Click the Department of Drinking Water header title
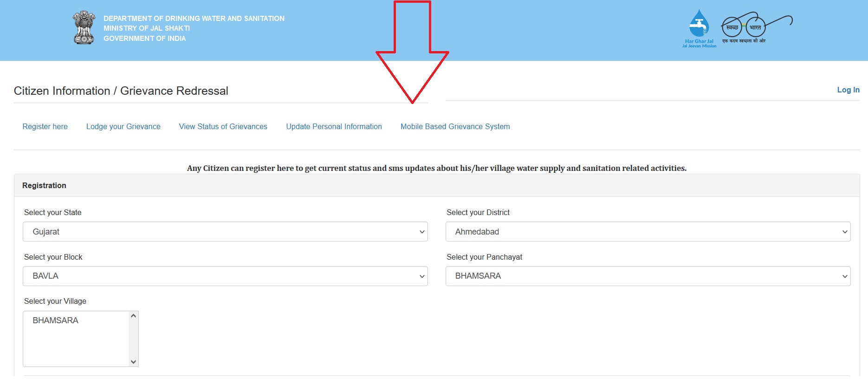The height and width of the screenshot is (392, 868). tap(194, 19)
